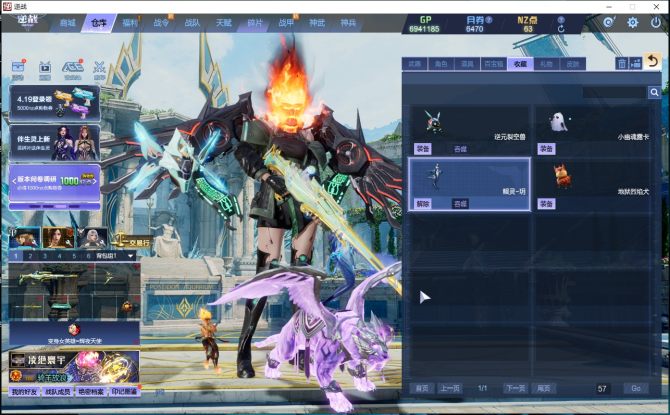Click the secondary pistol weapon slot
Screen dimensions: 670x415
coord(116,278)
